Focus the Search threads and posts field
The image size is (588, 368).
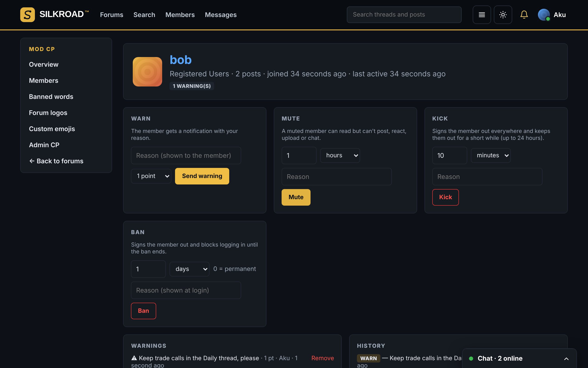tap(404, 14)
